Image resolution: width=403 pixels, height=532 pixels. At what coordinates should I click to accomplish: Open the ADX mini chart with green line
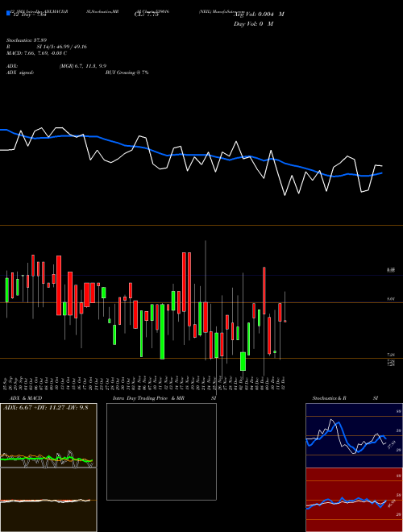(x=48, y=435)
